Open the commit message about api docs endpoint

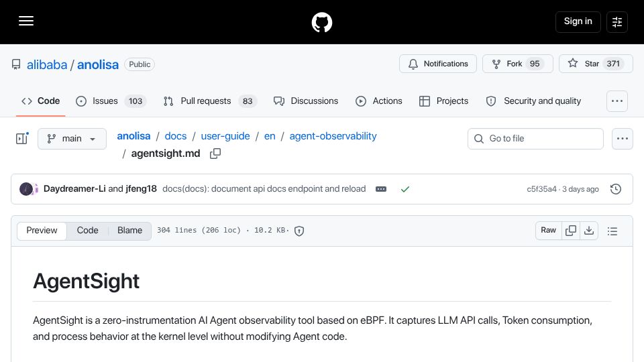pos(264,189)
